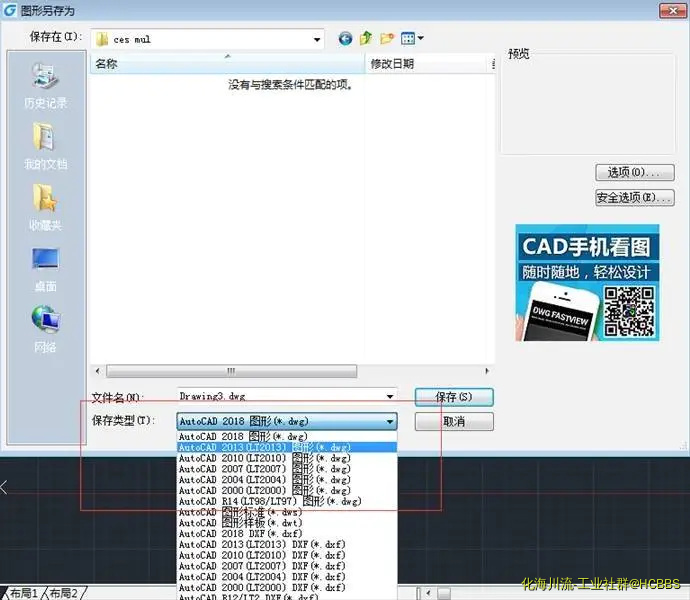The width and height of the screenshot is (690, 600).
Task: Go up one folder level
Action: click(x=366, y=39)
